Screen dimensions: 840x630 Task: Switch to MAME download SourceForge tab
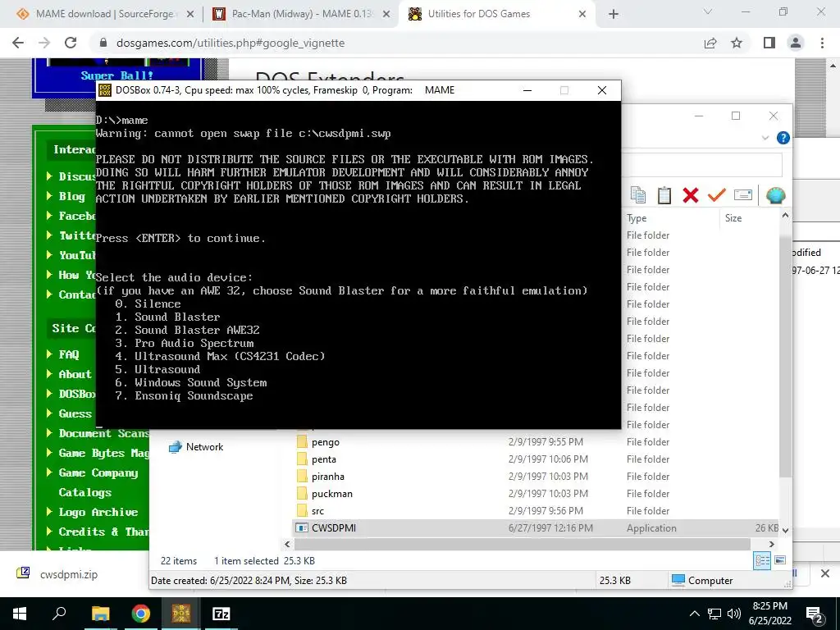point(105,14)
